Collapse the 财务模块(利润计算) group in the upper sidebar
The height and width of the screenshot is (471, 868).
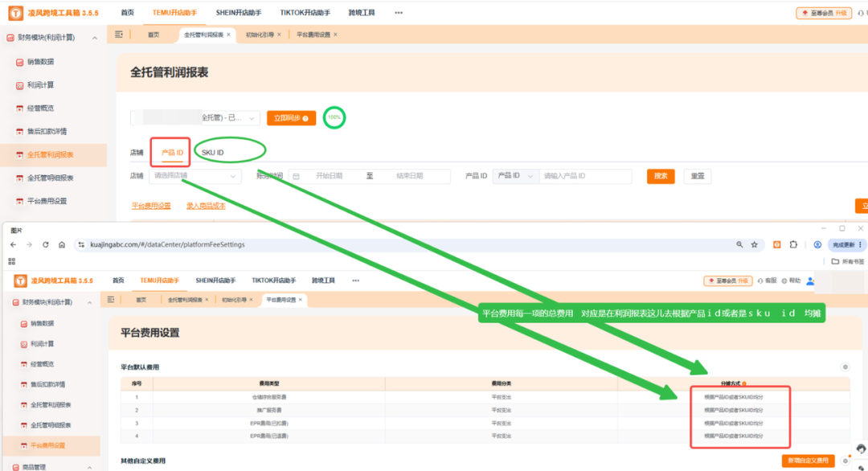(95, 39)
